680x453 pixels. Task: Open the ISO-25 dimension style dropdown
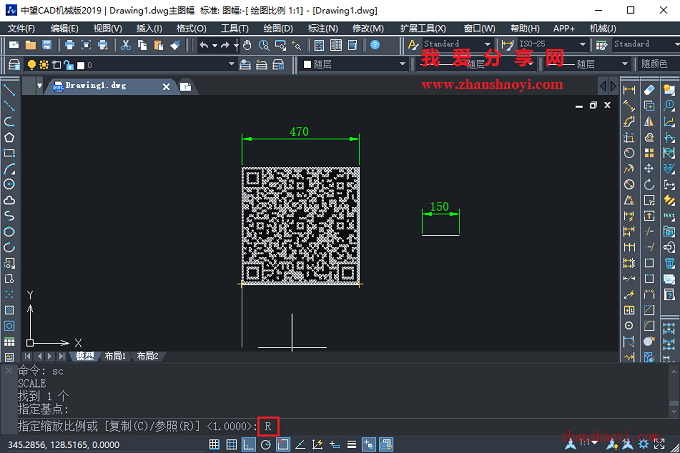click(582, 44)
